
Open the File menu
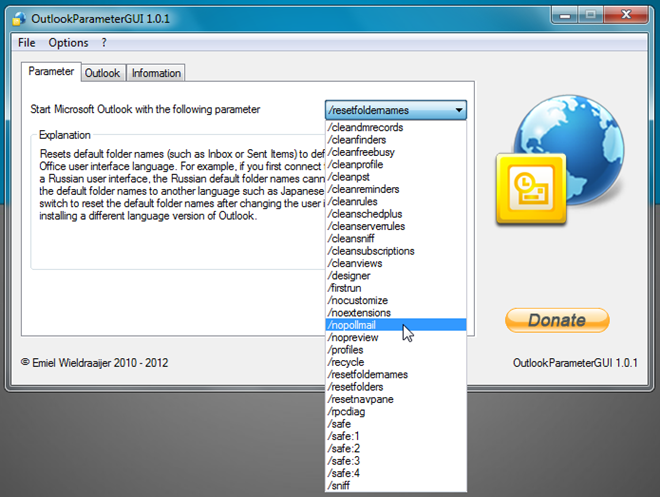coord(27,43)
